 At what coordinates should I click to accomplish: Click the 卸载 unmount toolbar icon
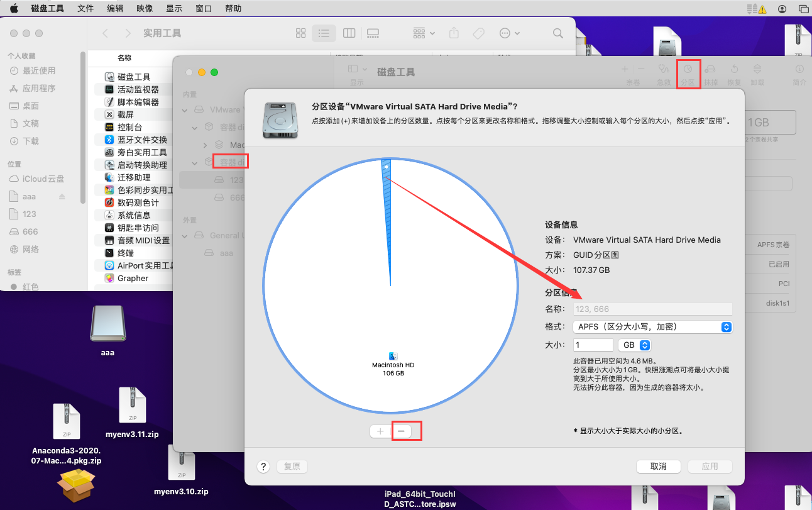[x=757, y=74]
